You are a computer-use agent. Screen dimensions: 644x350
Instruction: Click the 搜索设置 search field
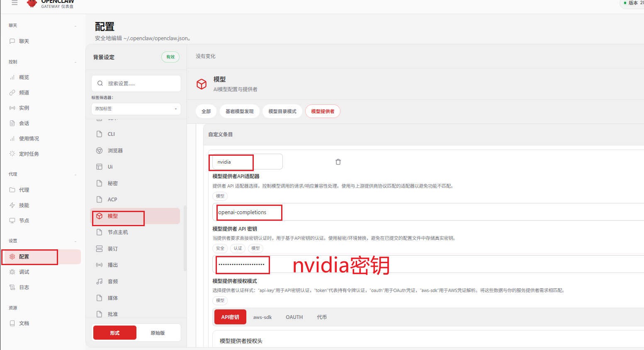(x=141, y=84)
